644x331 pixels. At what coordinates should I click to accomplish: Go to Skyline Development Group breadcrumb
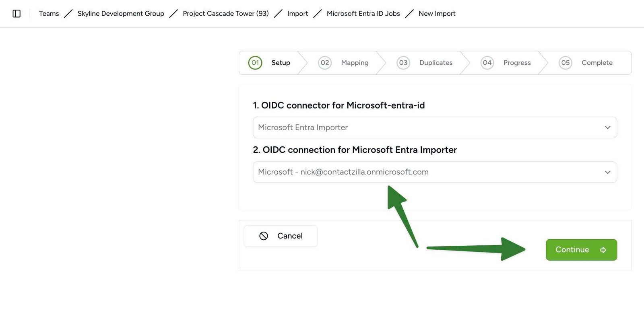tap(121, 14)
